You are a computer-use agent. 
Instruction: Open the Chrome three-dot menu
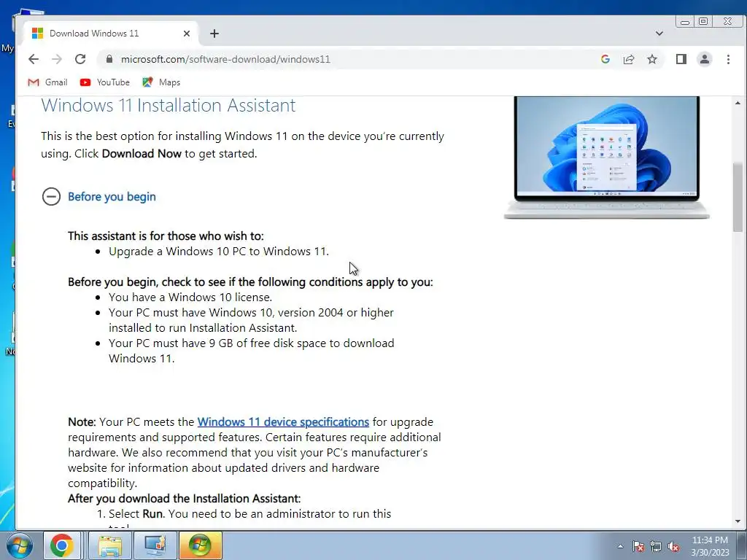[728, 59]
